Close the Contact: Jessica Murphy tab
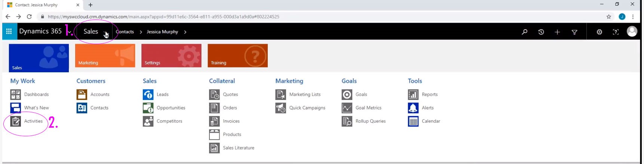This screenshot has height=164, width=644. point(78,5)
